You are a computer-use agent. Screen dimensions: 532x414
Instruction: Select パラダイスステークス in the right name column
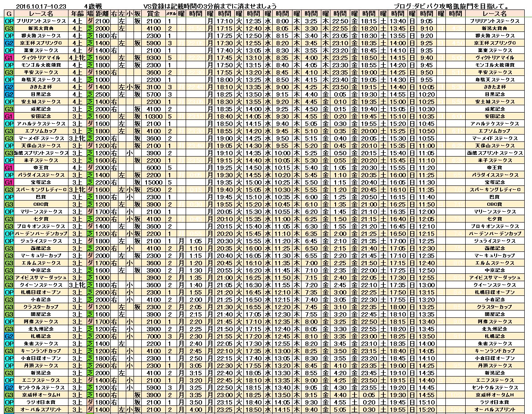[x=494, y=175]
